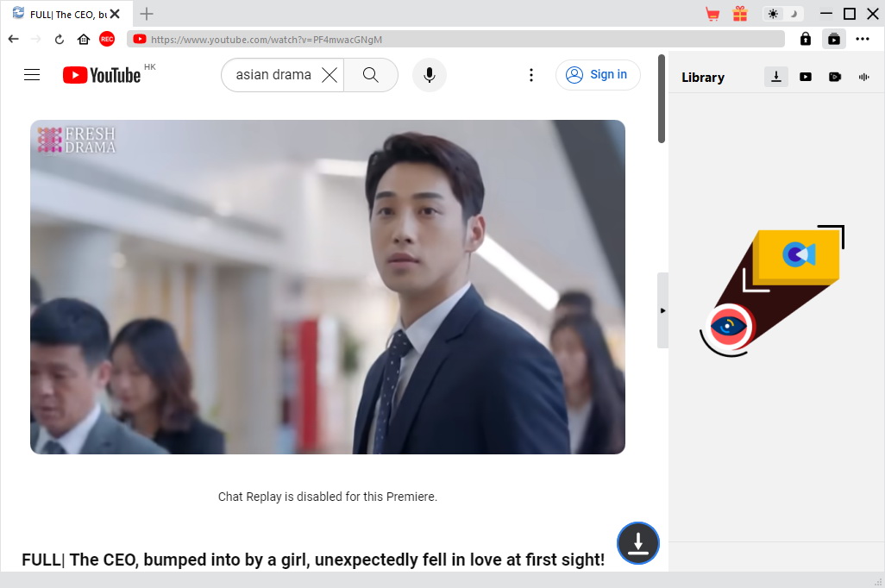This screenshot has height=588, width=885.
Task: Open the YouTube hamburger guide menu
Action: (32, 74)
